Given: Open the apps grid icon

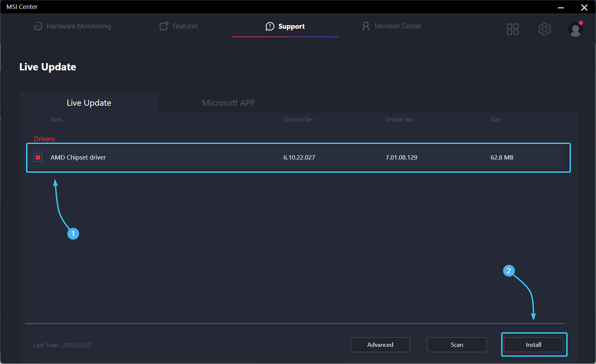Looking at the screenshot, I should 513,29.
